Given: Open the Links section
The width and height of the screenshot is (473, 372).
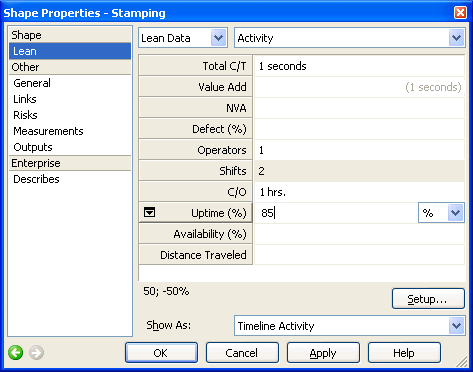Looking at the screenshot, I should [x=25, y=99].
